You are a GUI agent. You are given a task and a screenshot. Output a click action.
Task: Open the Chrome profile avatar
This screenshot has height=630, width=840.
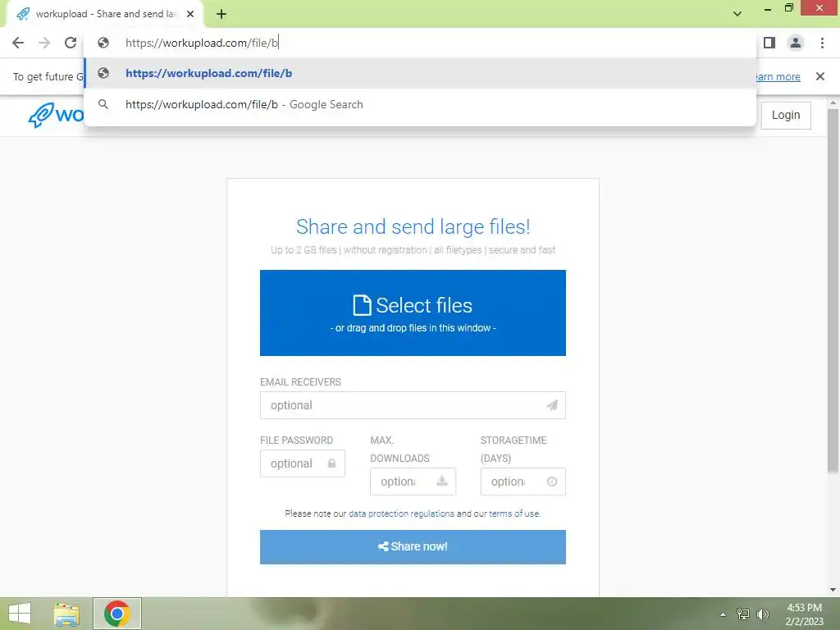click(796, 43)
